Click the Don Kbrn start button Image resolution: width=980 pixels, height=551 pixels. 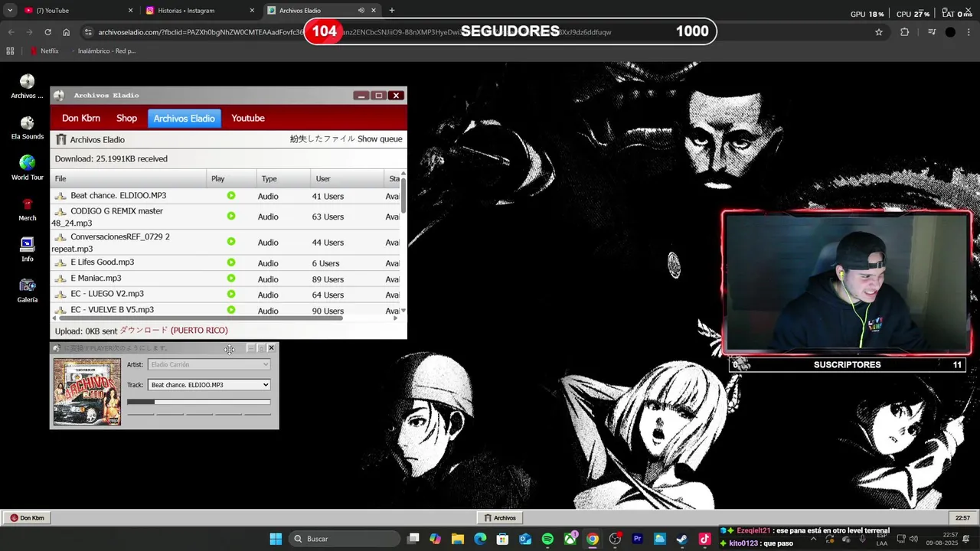(28, 518)
